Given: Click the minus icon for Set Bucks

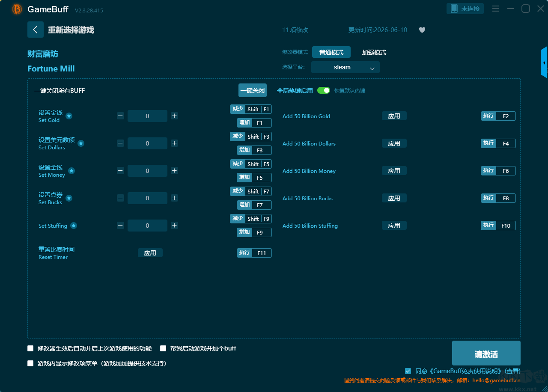Looking at the screenshot, I should point(120,198).
